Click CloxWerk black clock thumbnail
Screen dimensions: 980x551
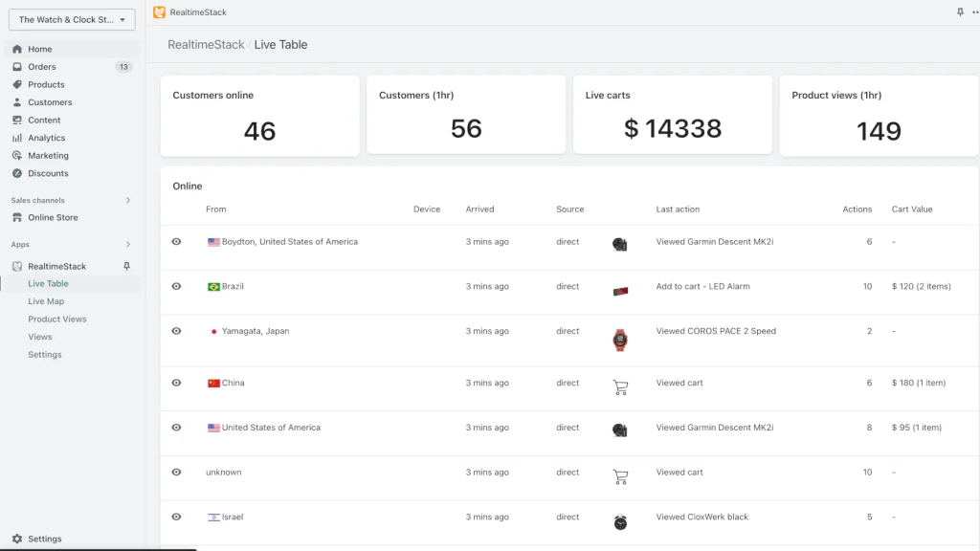(620, 521)
